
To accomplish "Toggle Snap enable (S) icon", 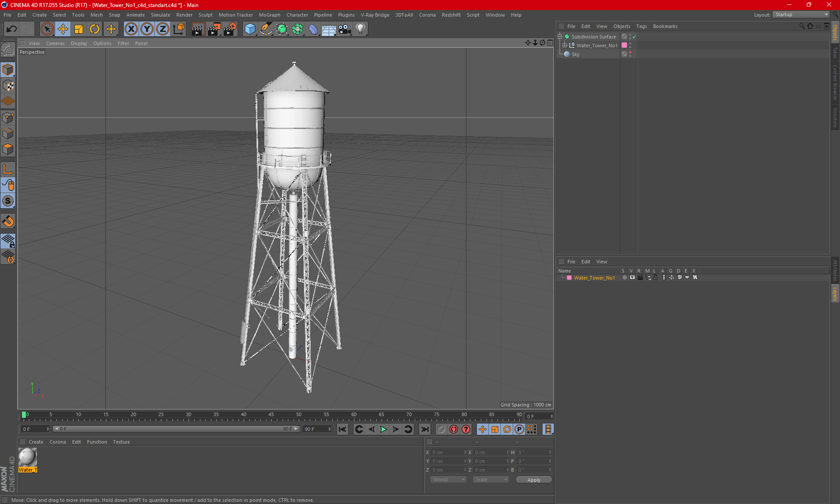I will tap(8, 201).
